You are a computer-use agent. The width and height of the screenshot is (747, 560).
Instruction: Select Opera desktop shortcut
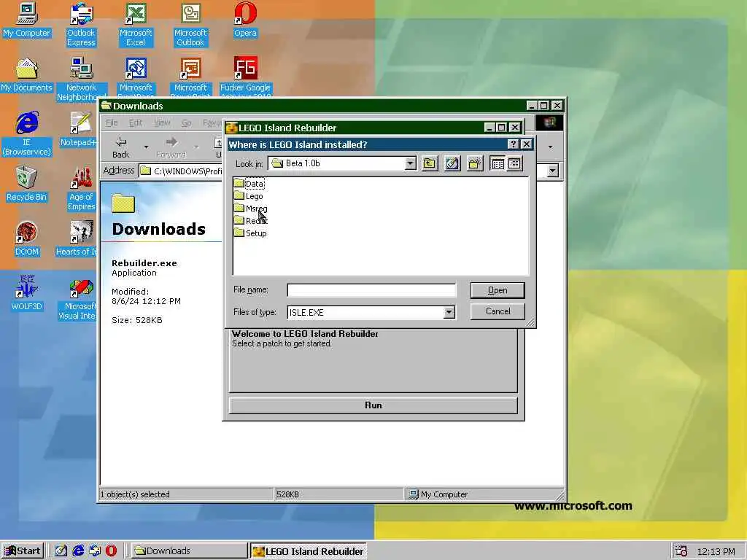coord(245,20)
